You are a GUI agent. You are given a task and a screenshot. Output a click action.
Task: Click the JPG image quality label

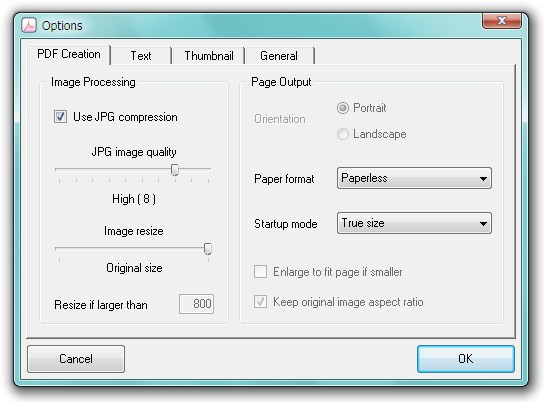click(134, 152)
